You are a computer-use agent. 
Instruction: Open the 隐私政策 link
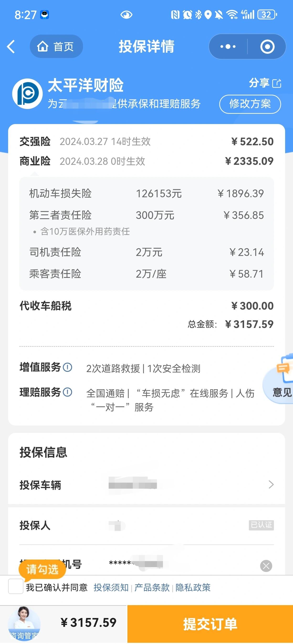coord(193,587)
